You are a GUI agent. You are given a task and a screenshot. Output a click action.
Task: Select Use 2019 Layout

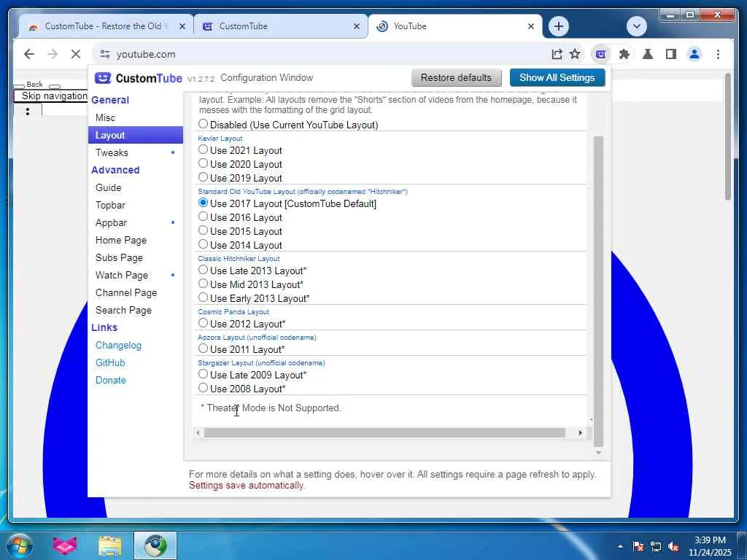(203, 177)
